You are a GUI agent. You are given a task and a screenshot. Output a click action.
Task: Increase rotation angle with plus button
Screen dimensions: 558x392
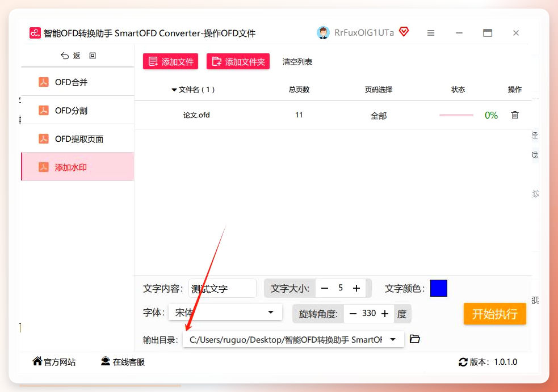(x=385, y=314)
